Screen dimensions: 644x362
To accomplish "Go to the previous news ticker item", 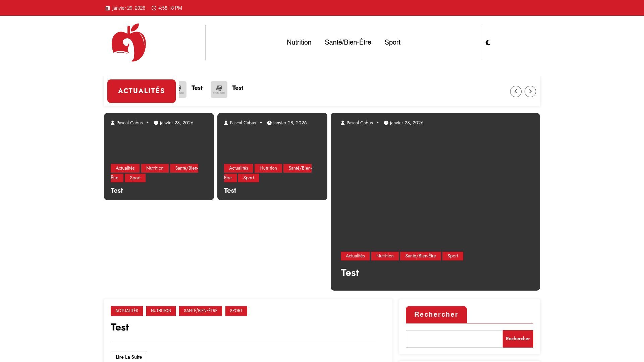I will [x=516, y=91].
